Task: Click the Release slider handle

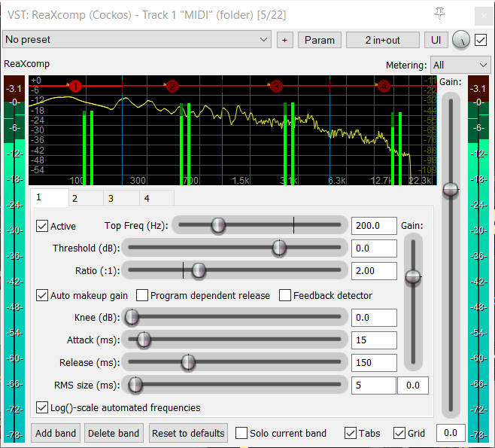Action: coord(188,362)
